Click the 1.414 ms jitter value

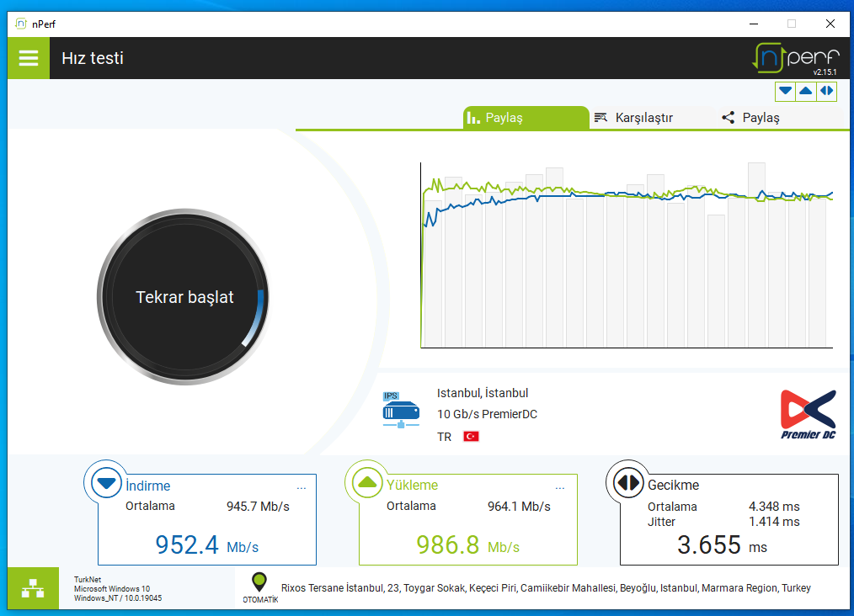click(x=774, y=522)
